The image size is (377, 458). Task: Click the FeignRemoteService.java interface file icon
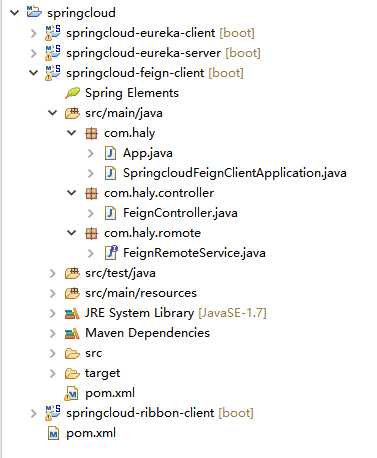pyautogui.click(x=110, y=253)
